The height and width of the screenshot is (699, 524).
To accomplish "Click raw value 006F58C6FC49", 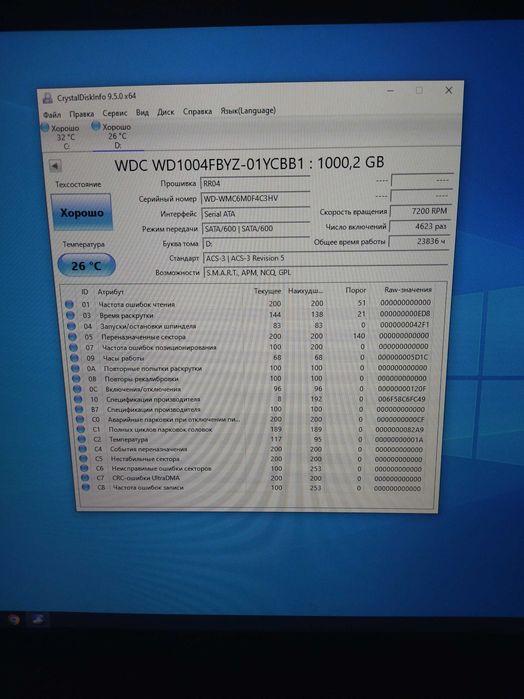I will (401, 399).
